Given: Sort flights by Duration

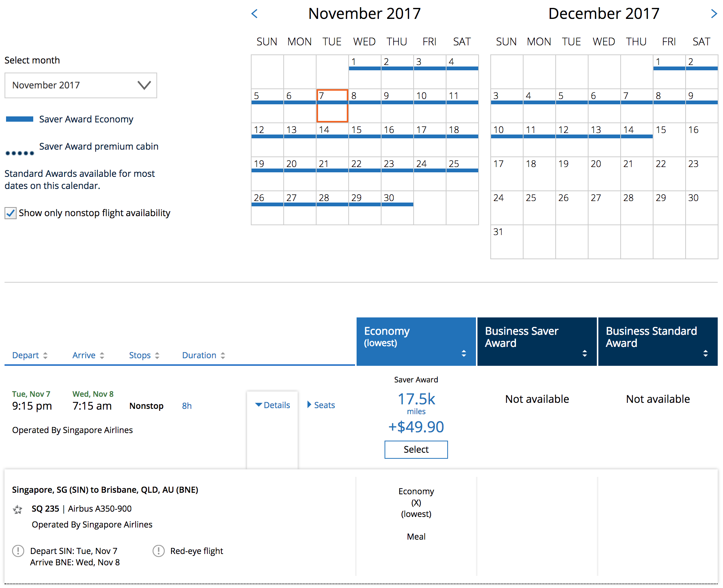Looking at the screenshot, I should (x=203, y=355).
